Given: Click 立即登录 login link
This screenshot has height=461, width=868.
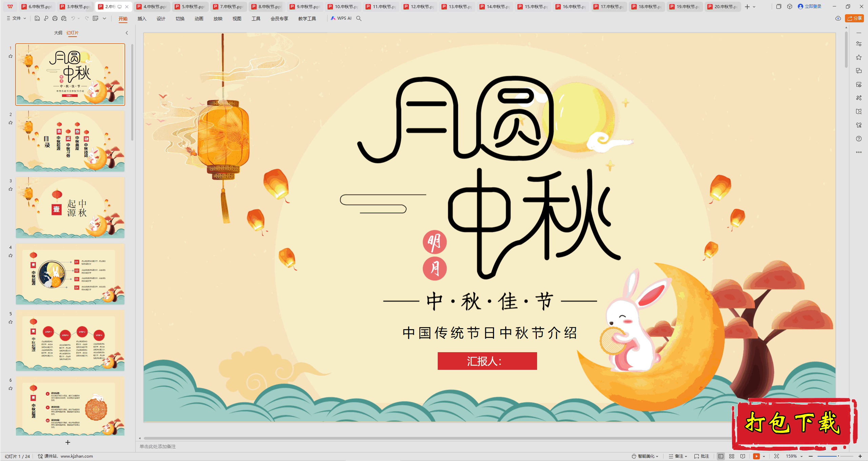Looking at the screenshot, I should (809, 6).
